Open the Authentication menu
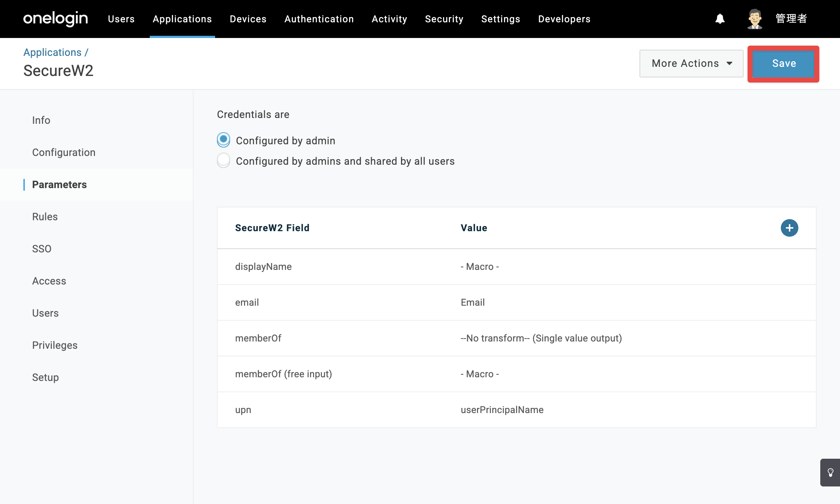The height and width of the screenshot is (504, 840). [x=319, y=19]
